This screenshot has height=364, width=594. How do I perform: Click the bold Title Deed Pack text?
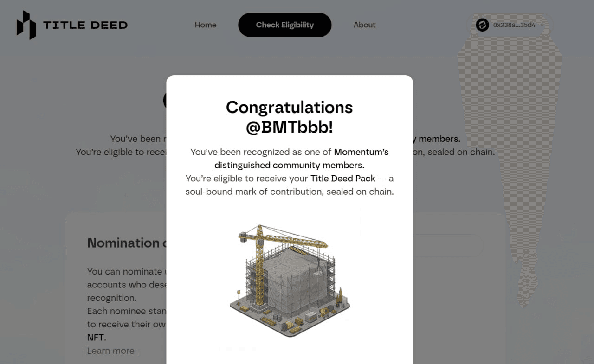[x=343, y=179]
